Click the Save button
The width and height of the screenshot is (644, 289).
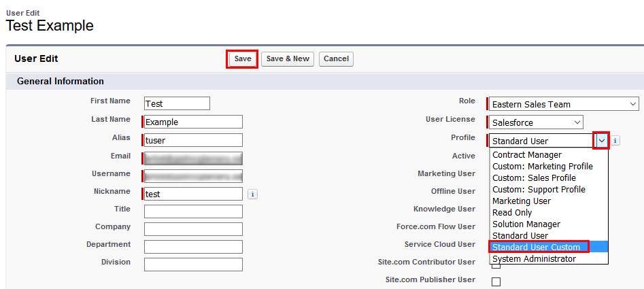[x=243, y=59]
